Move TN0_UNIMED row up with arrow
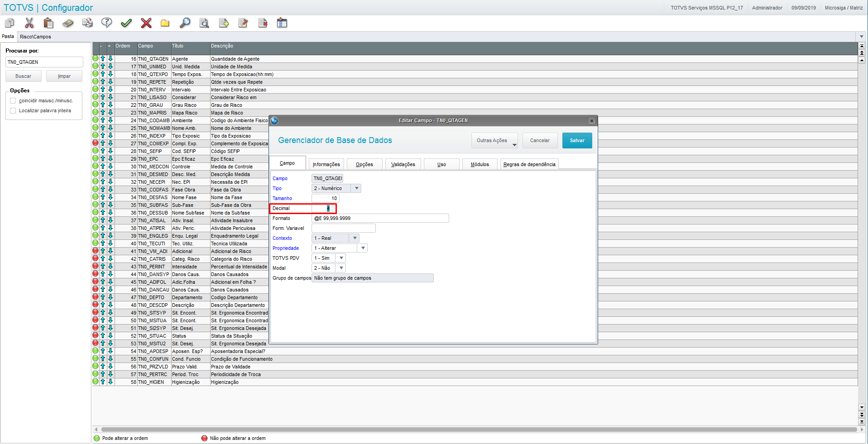This screenshot has width=868, height=444. [x=103, y=66]
